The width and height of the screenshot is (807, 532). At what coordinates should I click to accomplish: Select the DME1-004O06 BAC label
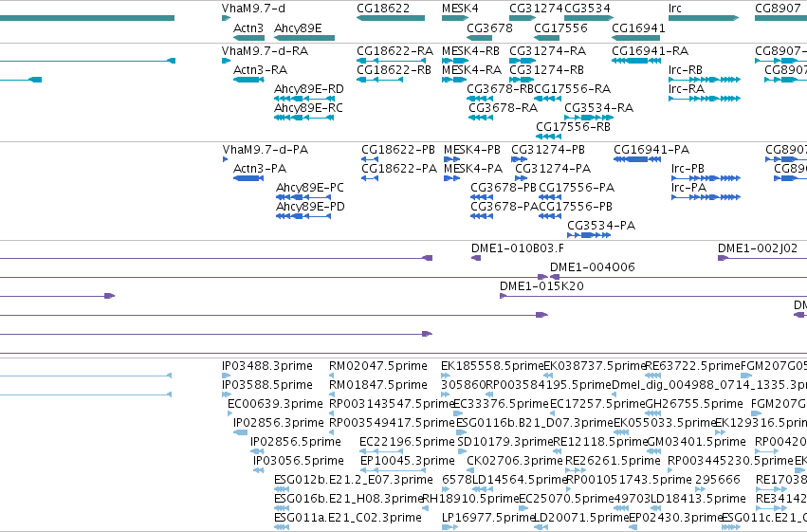coord(593,267)
